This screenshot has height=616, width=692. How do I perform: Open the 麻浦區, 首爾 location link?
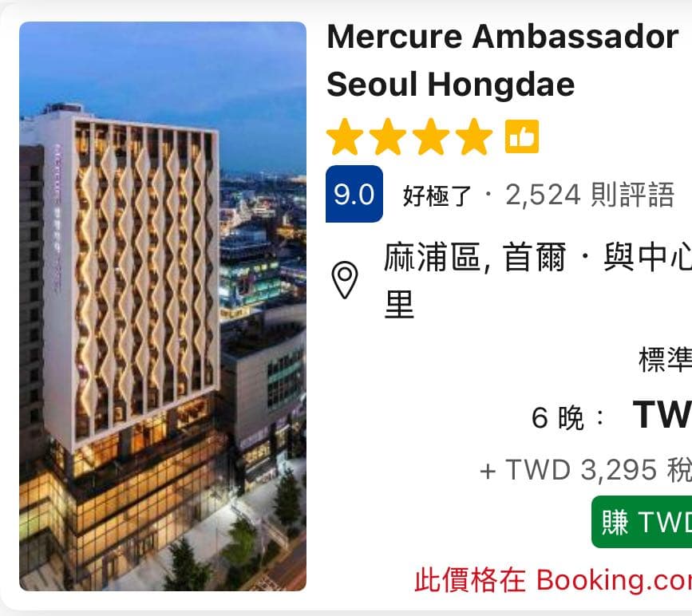pos(476,257)
